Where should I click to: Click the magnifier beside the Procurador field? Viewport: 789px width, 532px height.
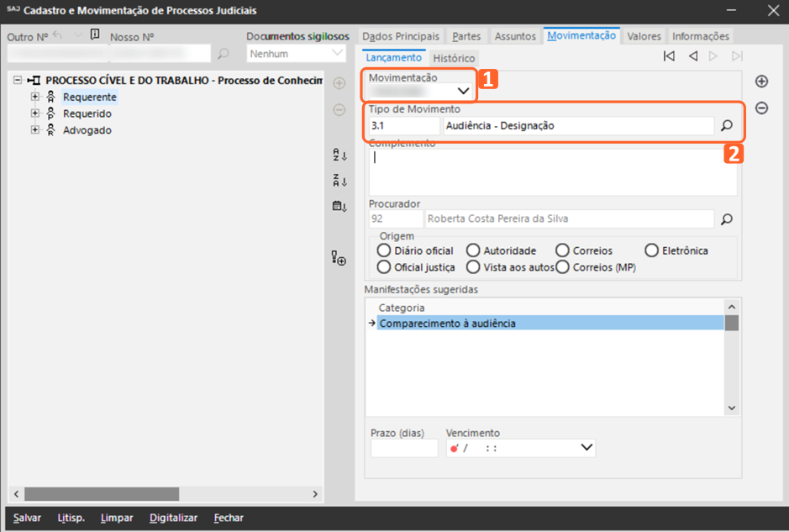click(727, 219)
